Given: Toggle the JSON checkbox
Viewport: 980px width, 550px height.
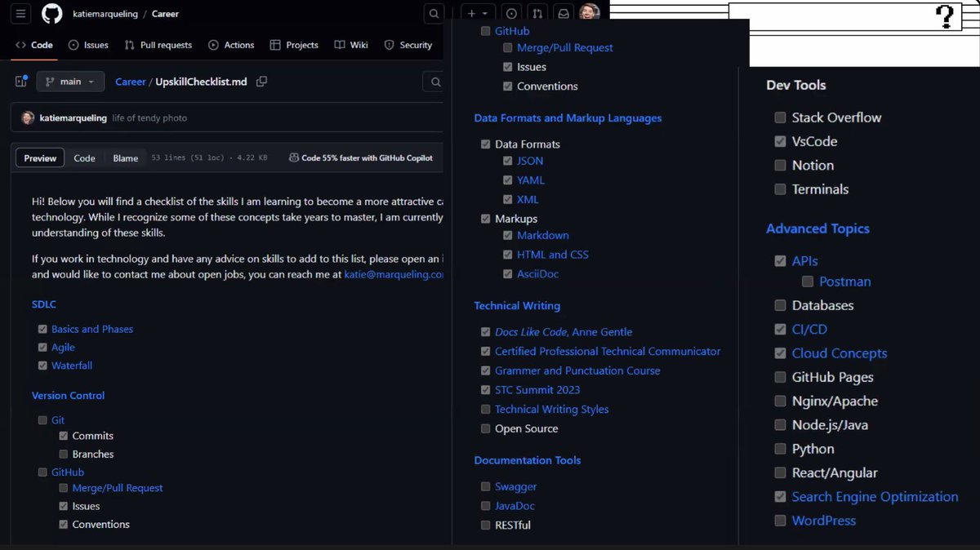Looking at the screenshot, I should pyautogui.click(x=508, y=161).
